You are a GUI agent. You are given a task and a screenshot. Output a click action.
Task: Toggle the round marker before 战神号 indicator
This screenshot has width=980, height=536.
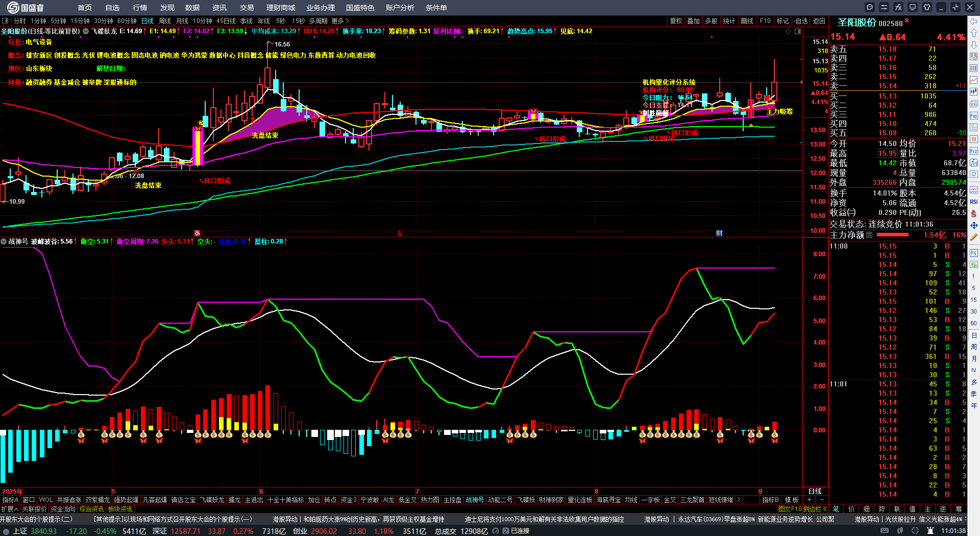click(4, 241)
